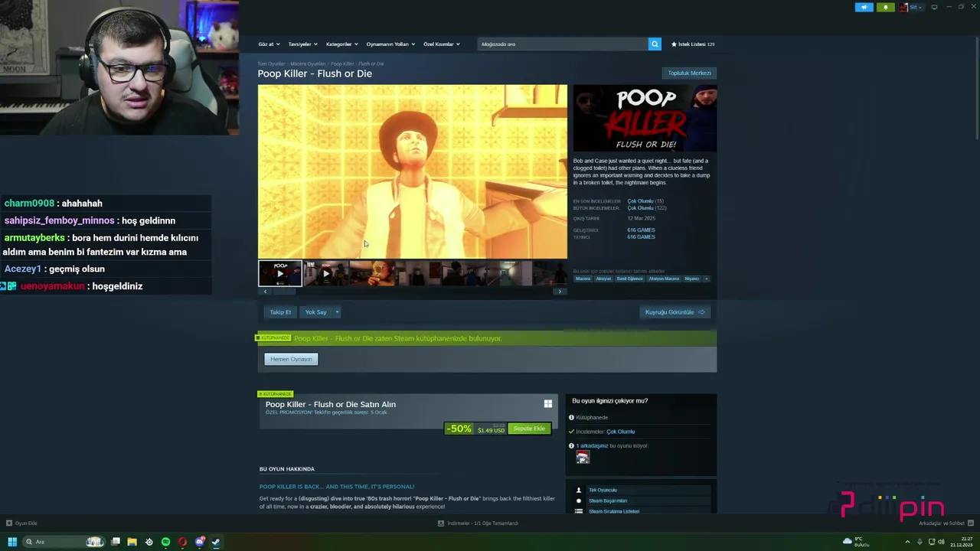The width and height of the screenshot is (980, 551).
Task: Click Takip Et follow button
Action: (280, 312)
